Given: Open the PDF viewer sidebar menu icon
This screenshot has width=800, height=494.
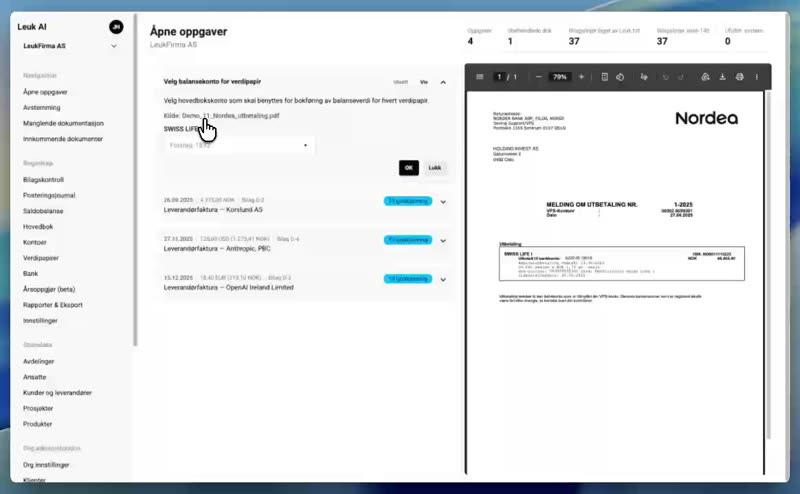Looking at the screenshot, I should pos(480,77).
